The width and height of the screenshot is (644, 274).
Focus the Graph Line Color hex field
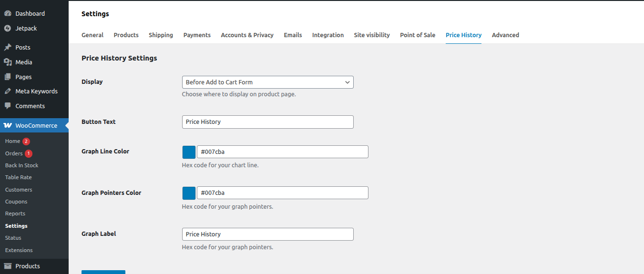click(282, 152)
